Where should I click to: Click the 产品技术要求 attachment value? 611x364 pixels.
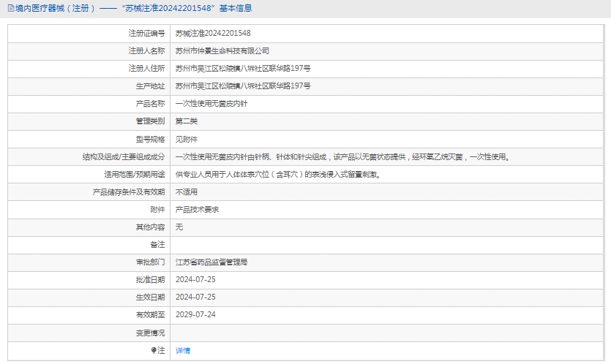(x=198, y=210)
